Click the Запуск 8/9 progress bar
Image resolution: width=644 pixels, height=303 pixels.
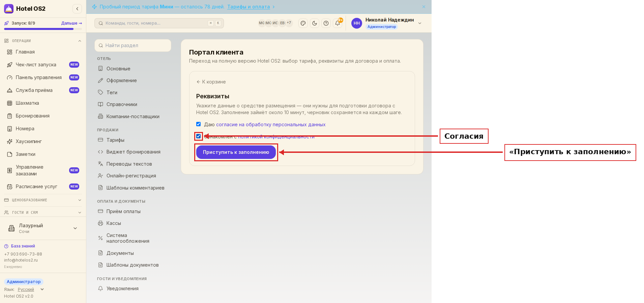coord(43,29)
